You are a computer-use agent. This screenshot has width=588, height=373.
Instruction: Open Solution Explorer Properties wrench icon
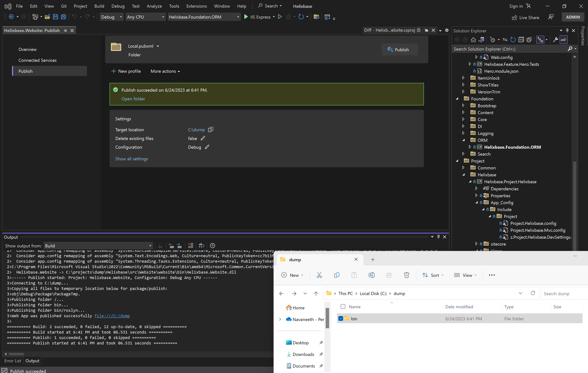(555, 39)
